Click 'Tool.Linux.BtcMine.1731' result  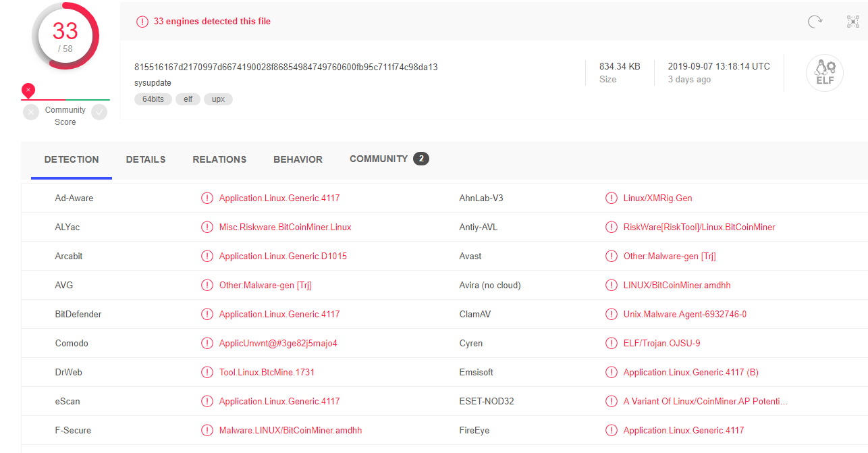tap(267, 373)
